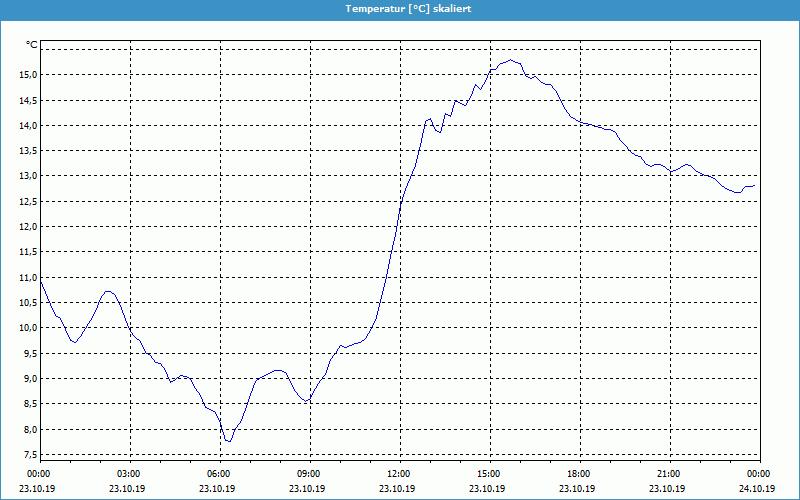This screenshot has height=500, width=800.
Task: Click the curve's highest peak after 15:00
Action: point(511,60)
